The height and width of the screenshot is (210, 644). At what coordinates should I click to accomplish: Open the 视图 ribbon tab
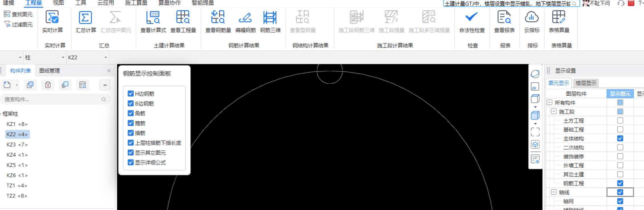point(58,3)
